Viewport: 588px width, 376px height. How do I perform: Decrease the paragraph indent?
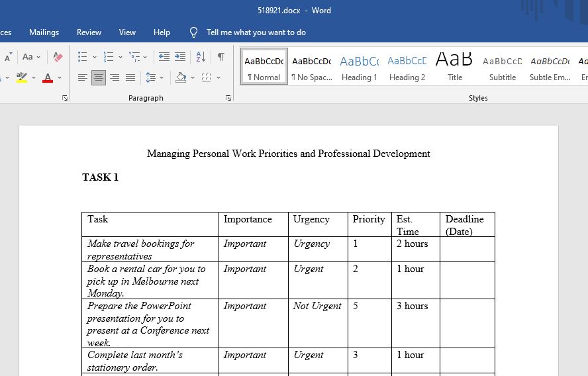point(164,57)
